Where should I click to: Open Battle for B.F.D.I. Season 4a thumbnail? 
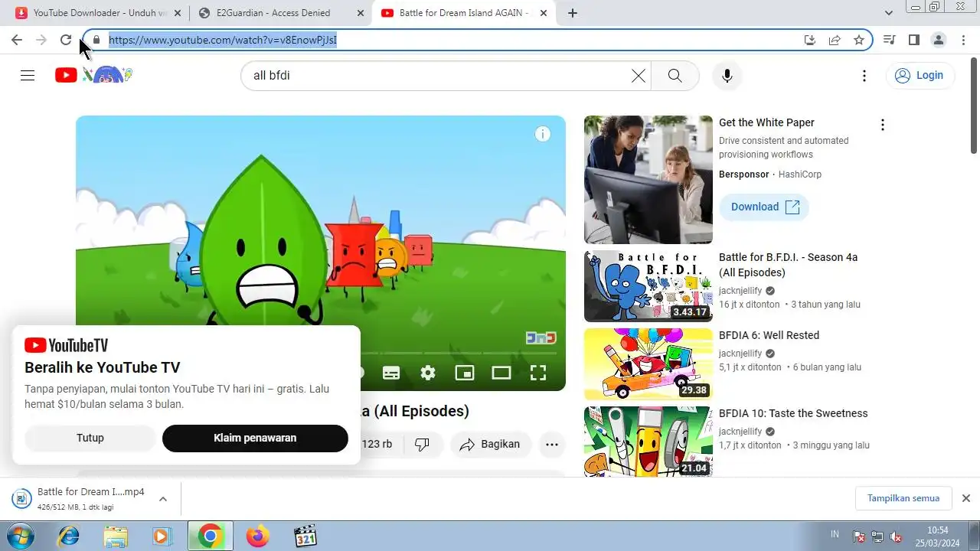tap(648, 286)
